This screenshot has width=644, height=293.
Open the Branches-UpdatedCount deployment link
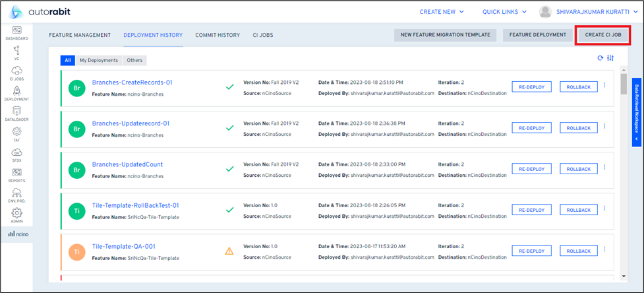(127, 164)
